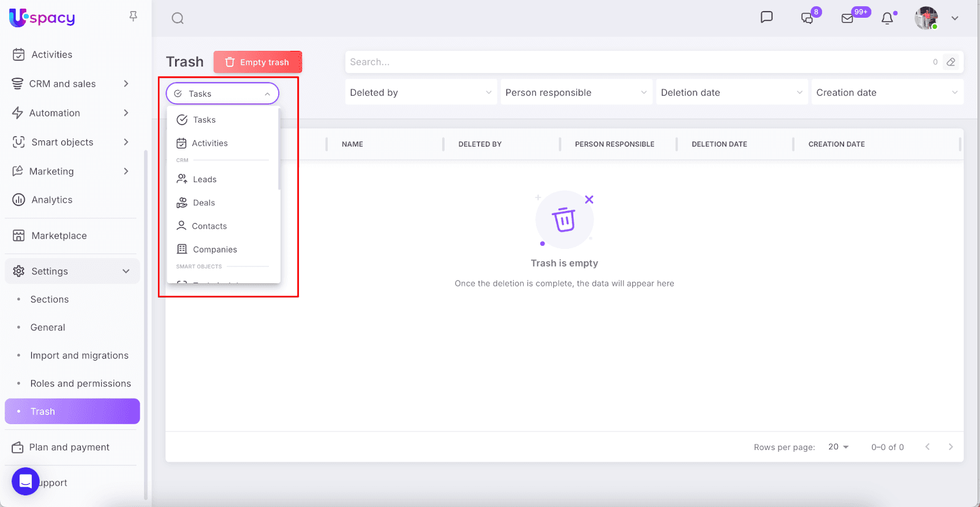980x507 pixels.
Task: Open the chat bubble icon in header
Action: [x=766, y=17]
